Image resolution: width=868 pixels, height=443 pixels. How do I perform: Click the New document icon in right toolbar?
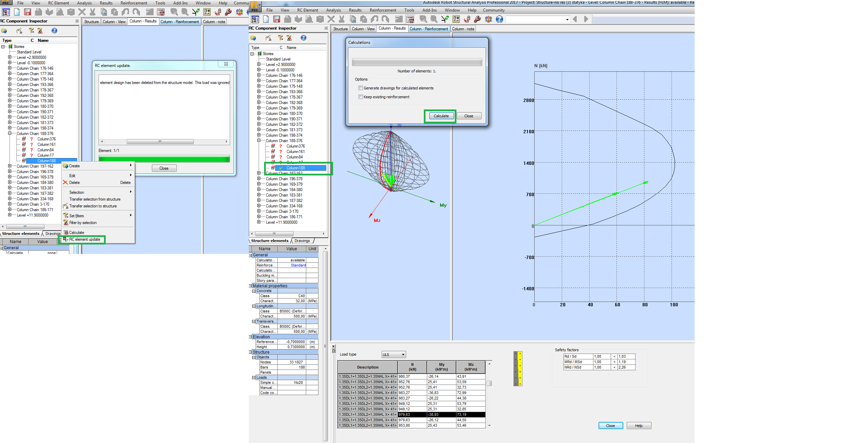[266, 19]
